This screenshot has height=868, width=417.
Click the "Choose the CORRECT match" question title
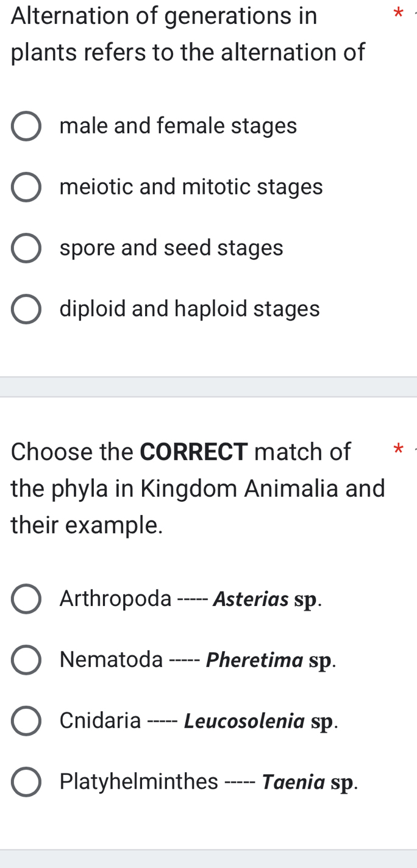click(x=195, y=488)
